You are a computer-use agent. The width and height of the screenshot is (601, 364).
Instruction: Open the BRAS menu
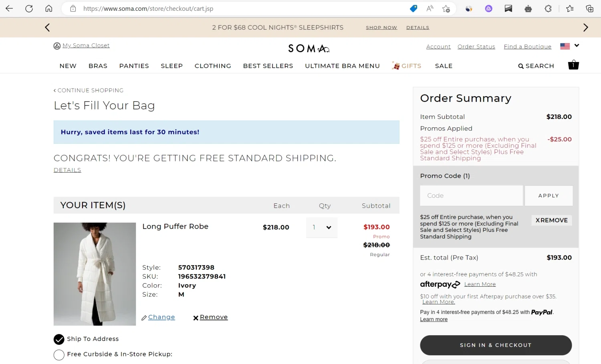tap(98, 66)
